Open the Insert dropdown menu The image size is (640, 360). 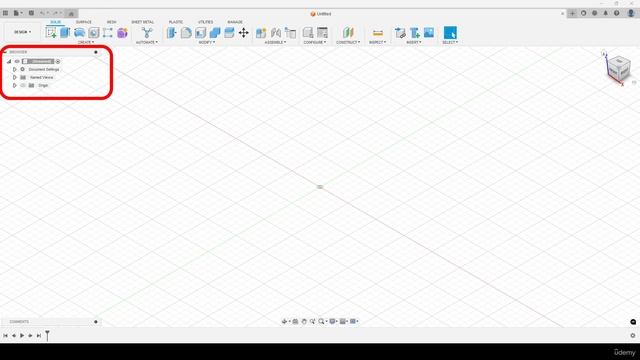pos(414,42)
